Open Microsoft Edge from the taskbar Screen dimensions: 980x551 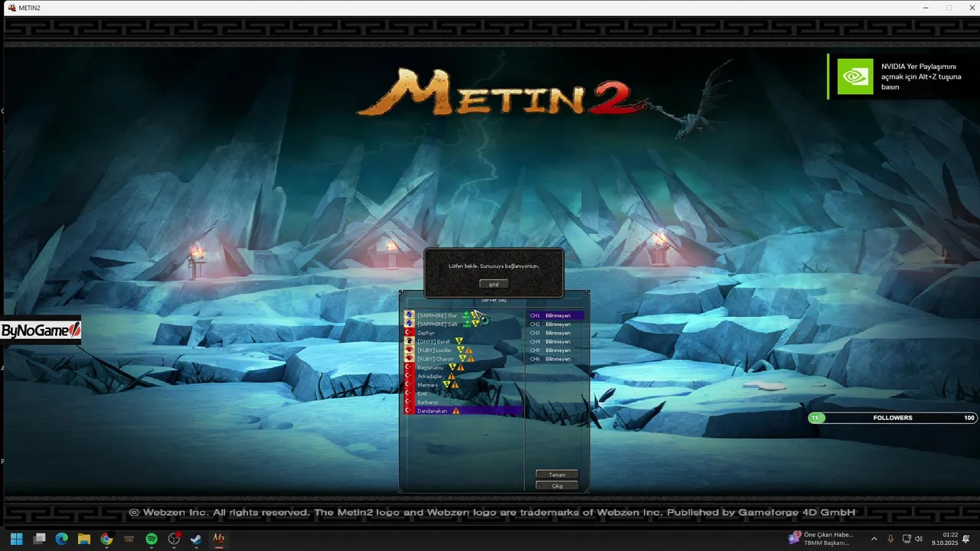tap(61, 539)
